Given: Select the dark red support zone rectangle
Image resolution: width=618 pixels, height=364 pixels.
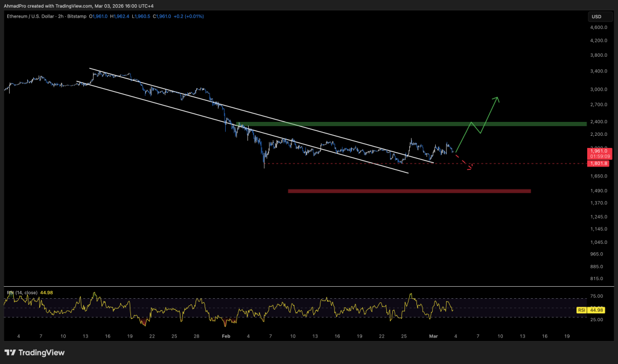Looking at the screenshot, I should pos(409,191).
